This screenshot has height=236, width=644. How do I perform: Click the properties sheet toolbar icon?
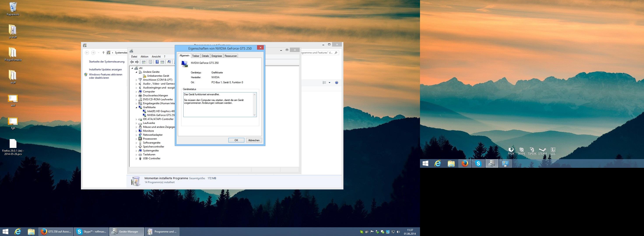click(x=150, y=62)
